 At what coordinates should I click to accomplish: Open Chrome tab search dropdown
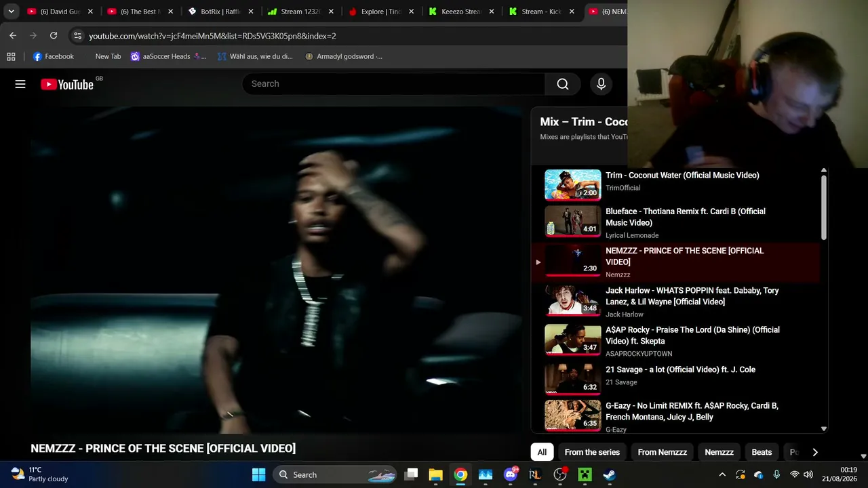pyautogui.click(x=11, y=12)
